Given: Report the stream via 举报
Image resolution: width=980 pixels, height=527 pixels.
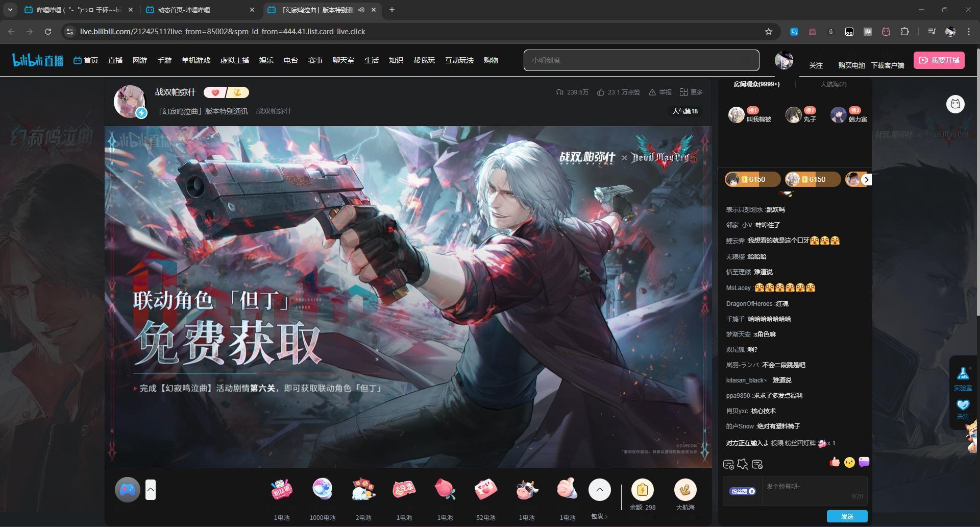Looking at the screenshot, I should [660, 92].
